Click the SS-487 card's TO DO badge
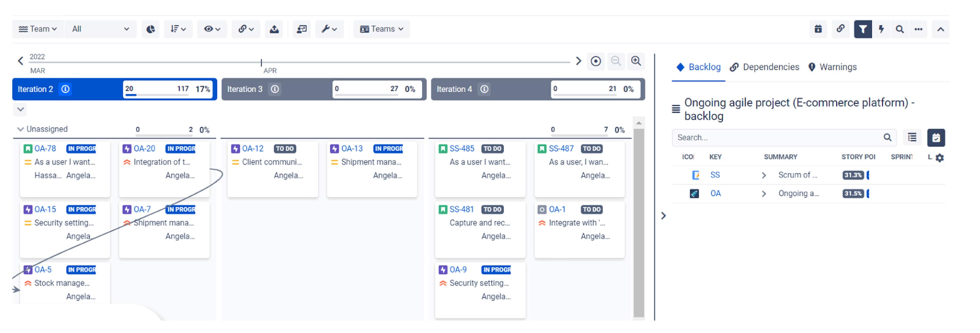This screenshot has width=980, height=333. pos(592,149)
